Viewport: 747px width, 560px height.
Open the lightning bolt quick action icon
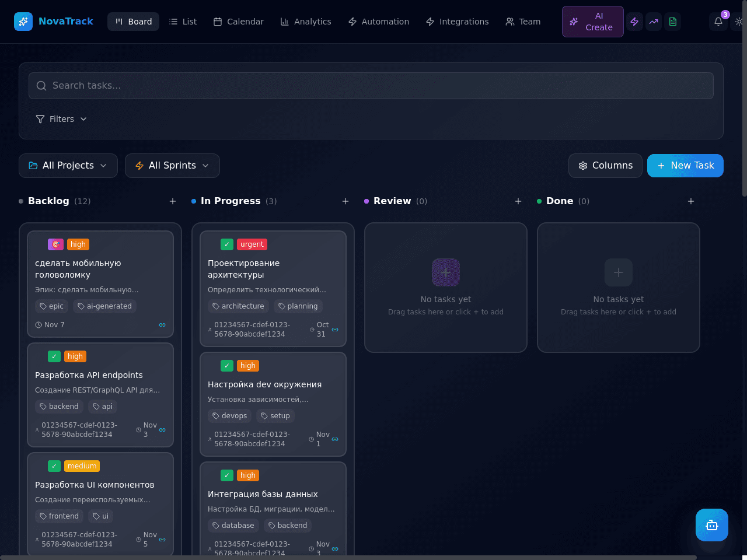tap(634, 22)
